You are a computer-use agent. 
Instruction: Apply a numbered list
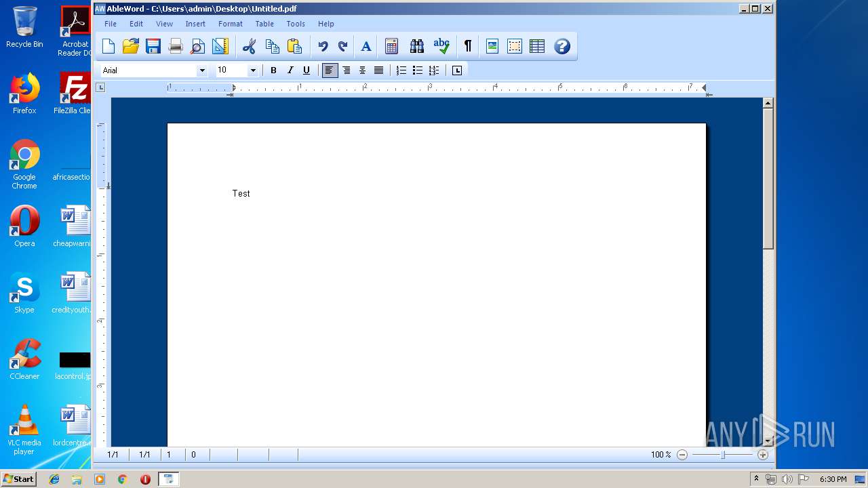click(401, 70)
